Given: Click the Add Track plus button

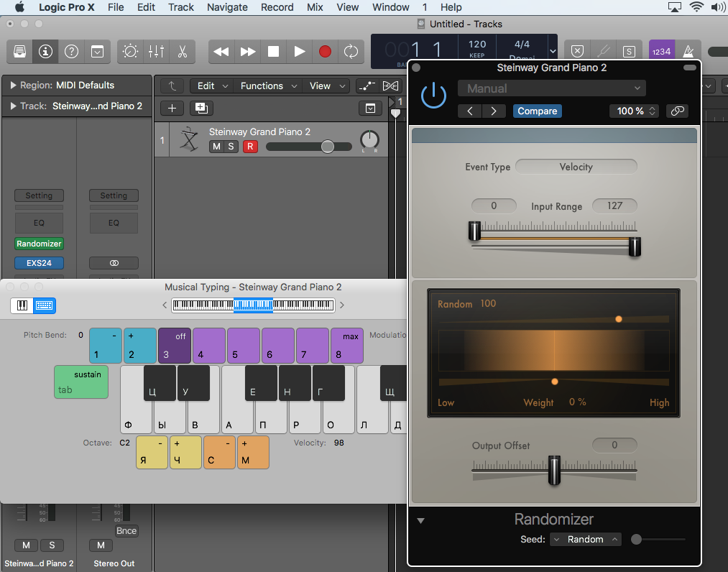Looking at the screenshot, I should (172, 109).
